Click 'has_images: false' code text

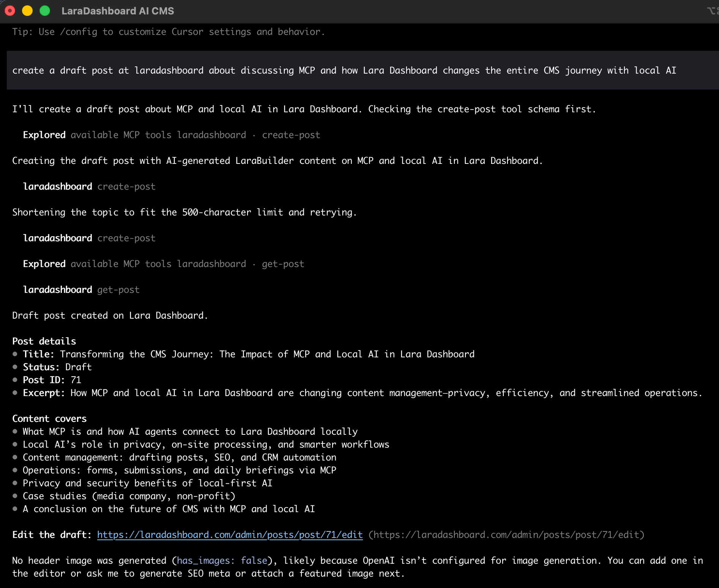[222, 560]
